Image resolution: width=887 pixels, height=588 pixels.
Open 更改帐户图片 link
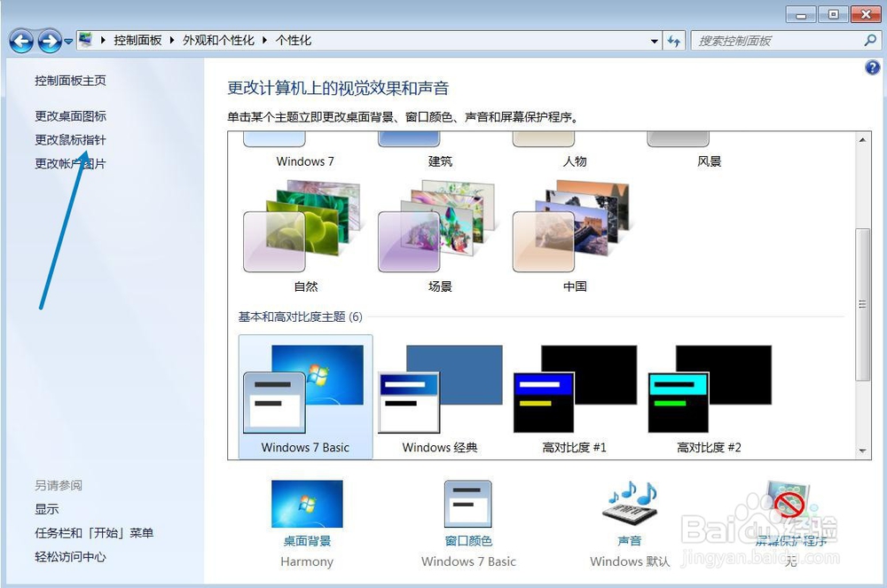coord(70,163)
